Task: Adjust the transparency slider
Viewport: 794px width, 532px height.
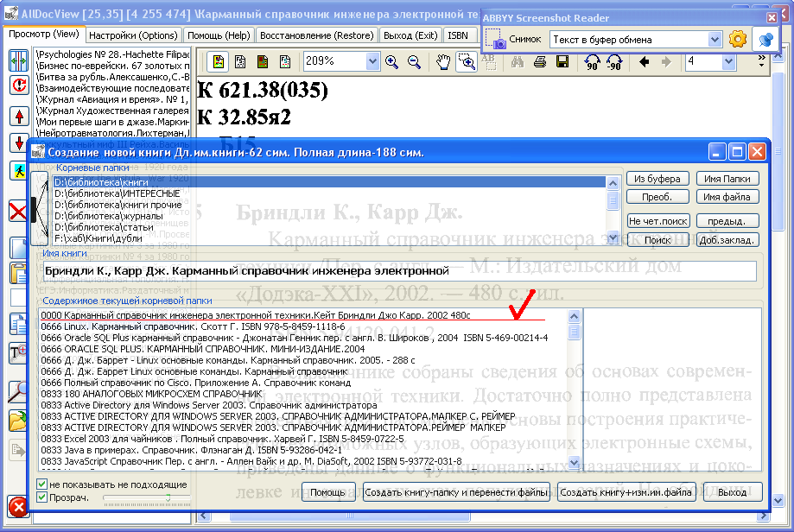Action: [168, 498]
